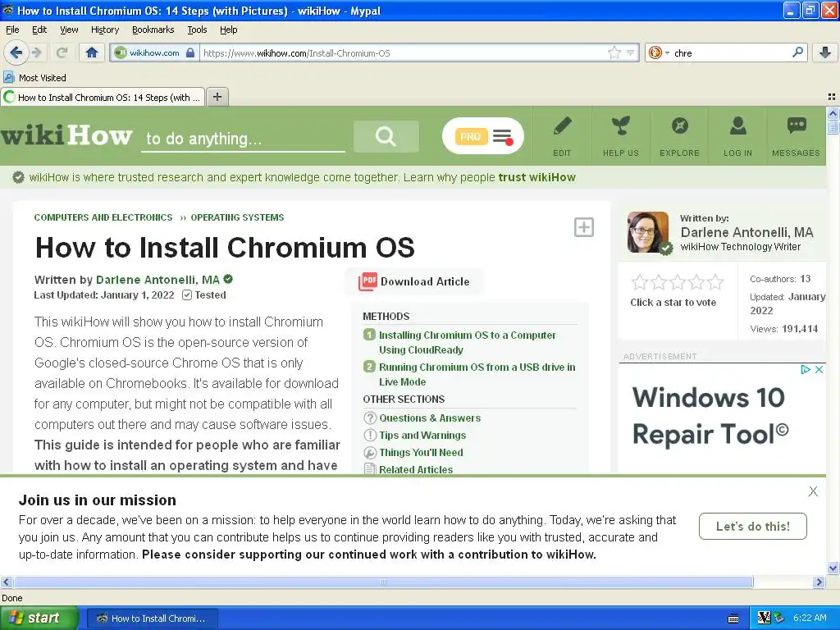Click the padlock site security icon

[x=190, y=52]
